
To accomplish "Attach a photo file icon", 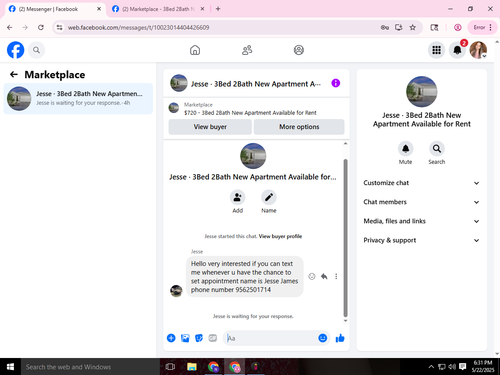I will pos(185,338).
